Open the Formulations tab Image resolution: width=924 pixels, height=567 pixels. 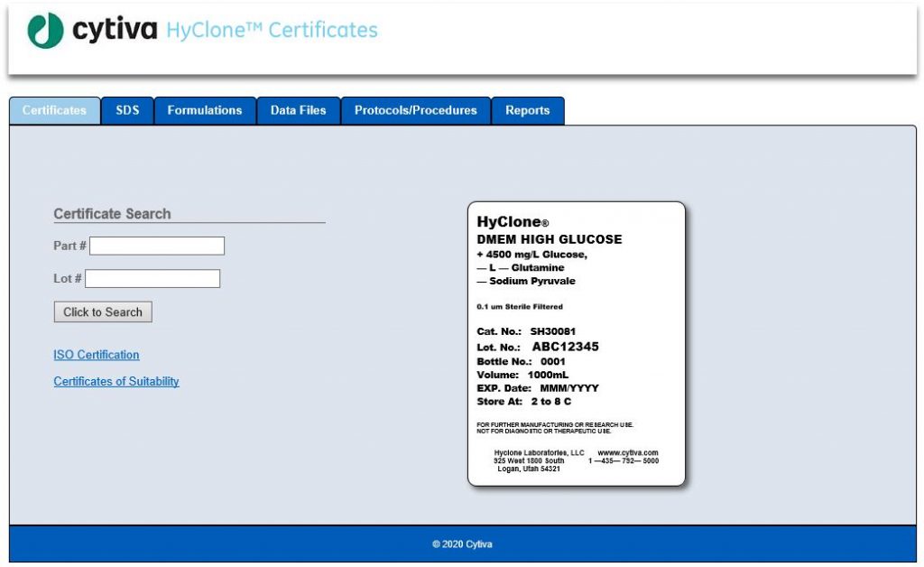(205, 110)
